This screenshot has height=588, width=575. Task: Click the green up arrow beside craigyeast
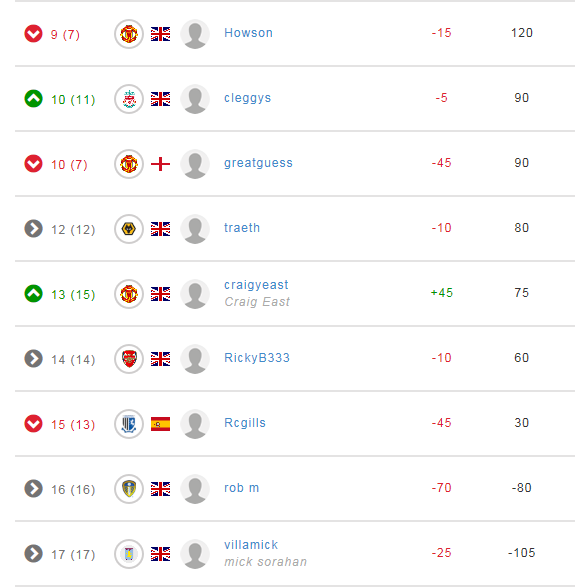tap(33, 294)
